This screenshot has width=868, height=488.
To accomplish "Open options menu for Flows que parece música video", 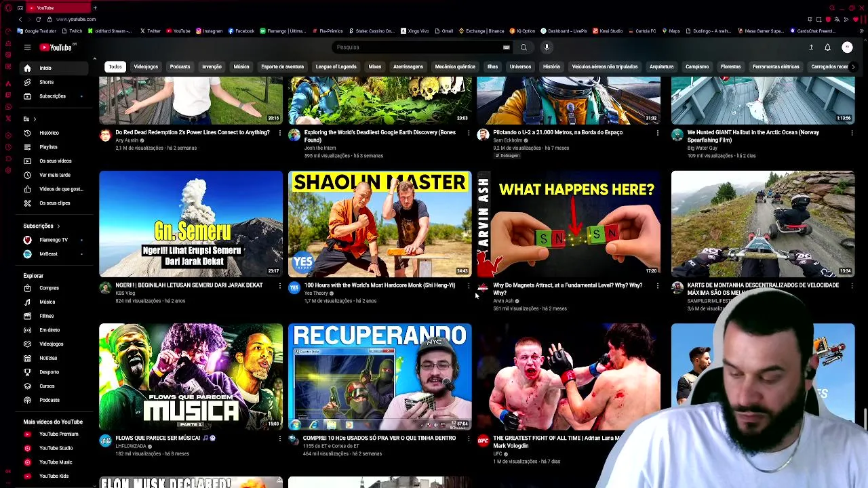I will click(x=279, y=439).
